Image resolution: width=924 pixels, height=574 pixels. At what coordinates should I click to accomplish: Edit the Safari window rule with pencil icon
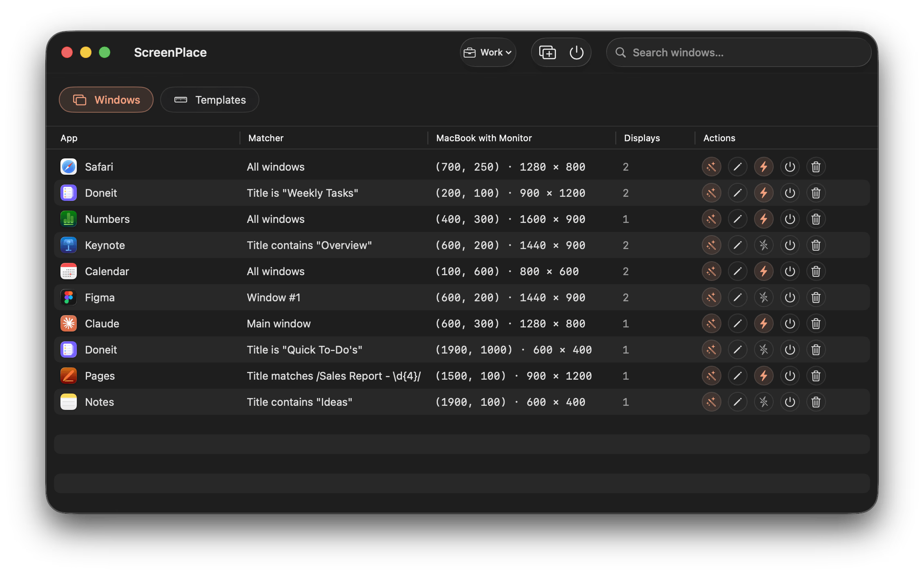(x=737, y=167)
